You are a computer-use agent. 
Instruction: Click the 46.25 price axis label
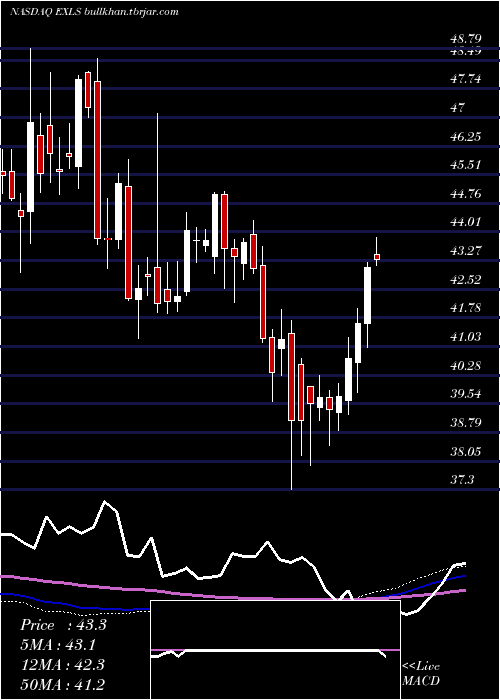pyautogui.click(x=466, y=136)
